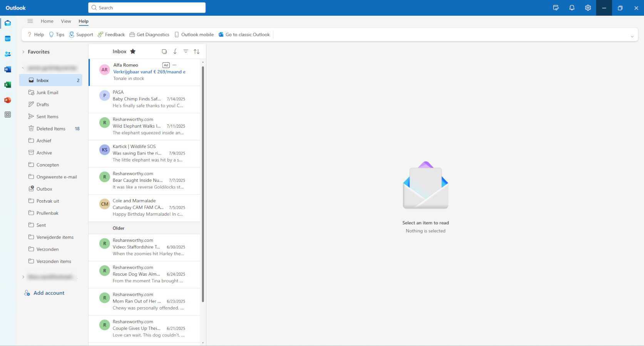Screen dimensions: 644x346
Task: Open the More apps grid icon
Action: (x=8, y=115)
